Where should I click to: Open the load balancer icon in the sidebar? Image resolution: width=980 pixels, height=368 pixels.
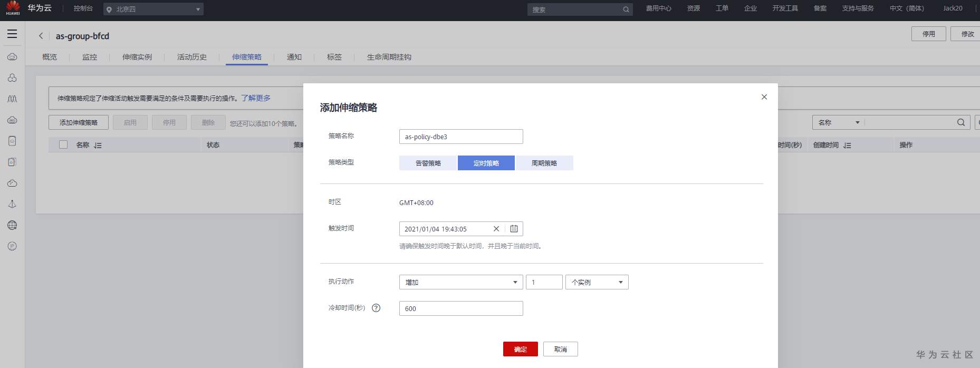pos(12,204)
